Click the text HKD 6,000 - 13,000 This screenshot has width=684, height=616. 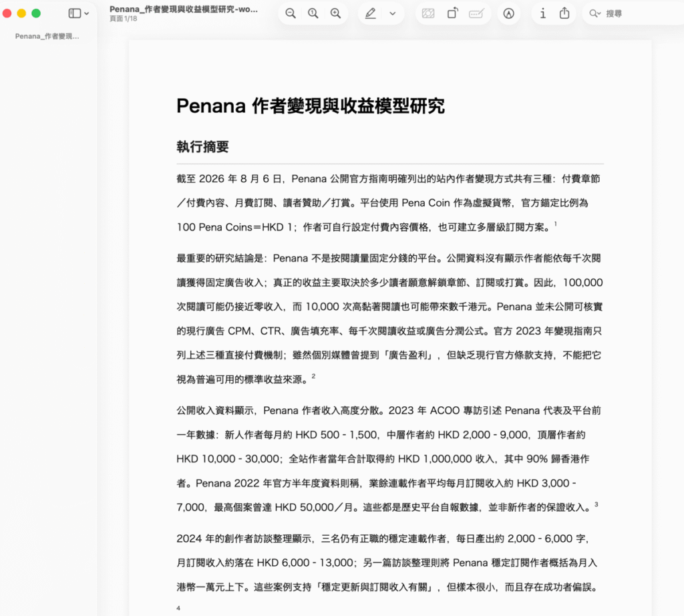point(305,563)
